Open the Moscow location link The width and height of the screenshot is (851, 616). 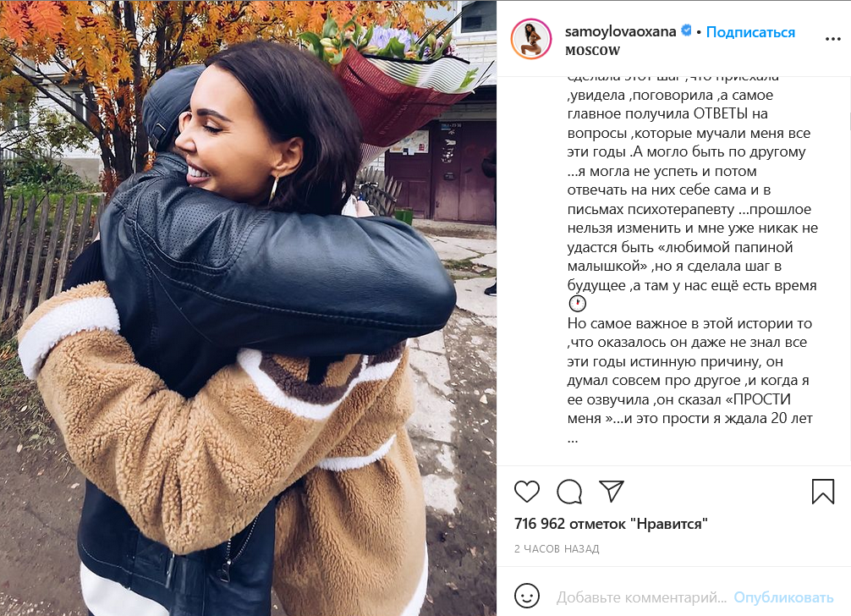592,51
